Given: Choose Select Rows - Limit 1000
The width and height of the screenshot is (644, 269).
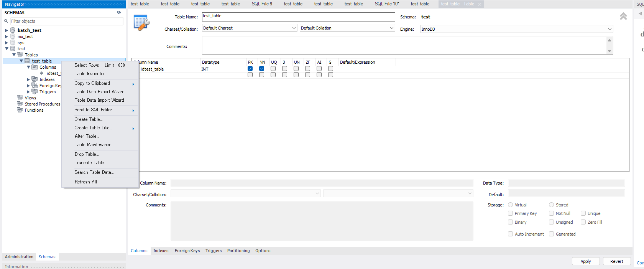Looking at the screenshot, I should tap(100, 65).
